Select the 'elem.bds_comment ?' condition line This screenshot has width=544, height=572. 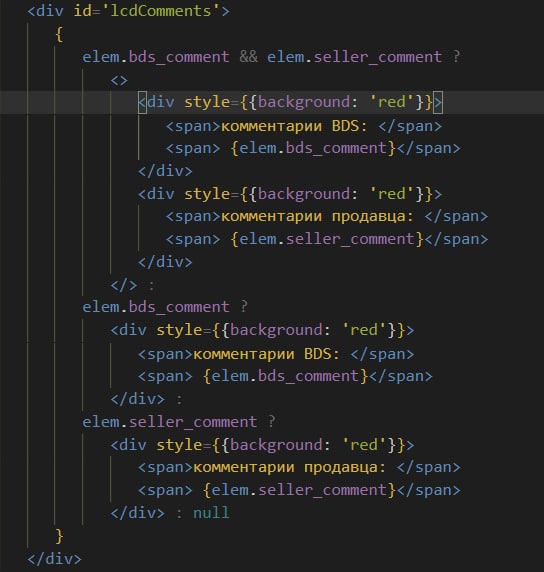click(165, 307)
